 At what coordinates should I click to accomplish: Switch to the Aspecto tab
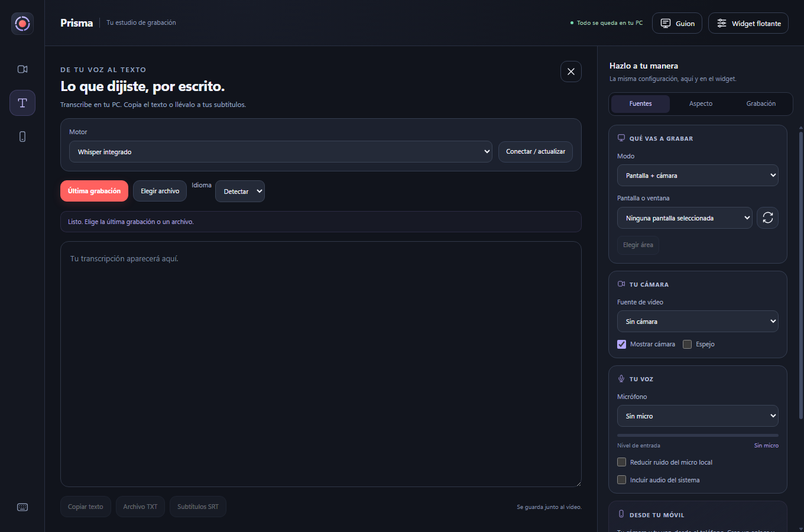point(701,103)
